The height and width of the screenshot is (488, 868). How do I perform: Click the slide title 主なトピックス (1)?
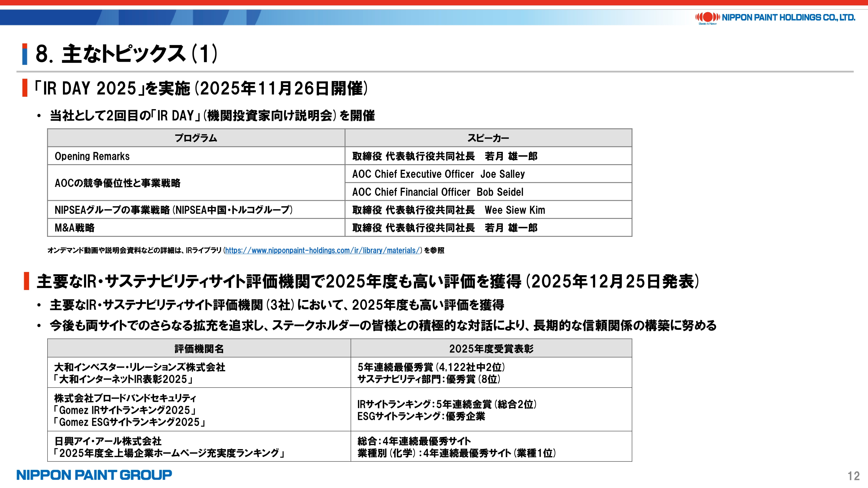(x=126, y=54)
